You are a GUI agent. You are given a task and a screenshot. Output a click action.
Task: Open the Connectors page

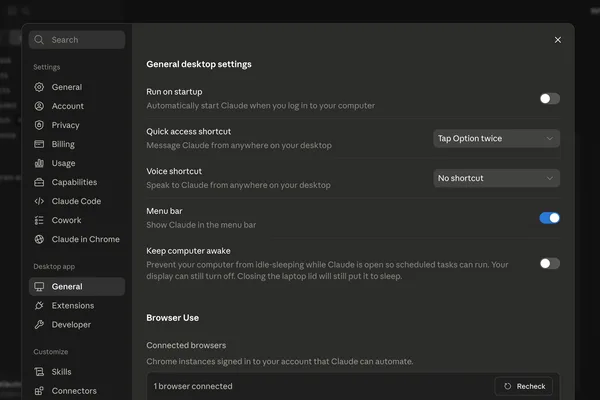click(77, 391)
